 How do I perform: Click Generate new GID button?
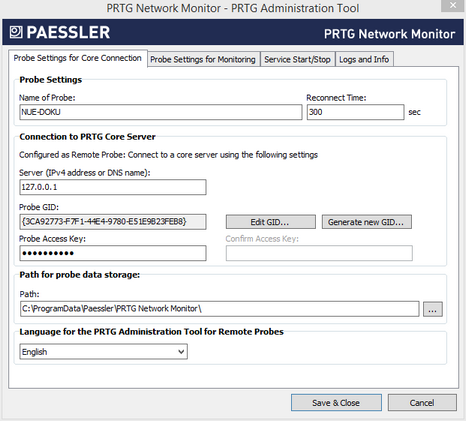pos(366,222)
